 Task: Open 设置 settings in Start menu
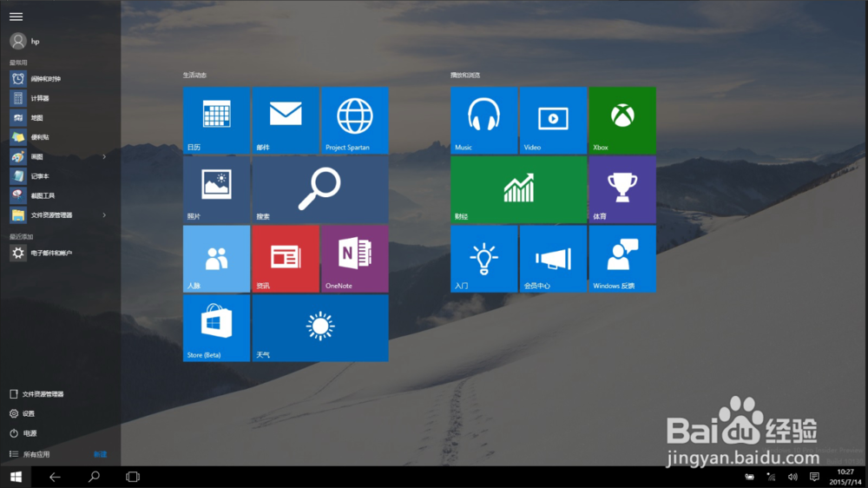23,413
